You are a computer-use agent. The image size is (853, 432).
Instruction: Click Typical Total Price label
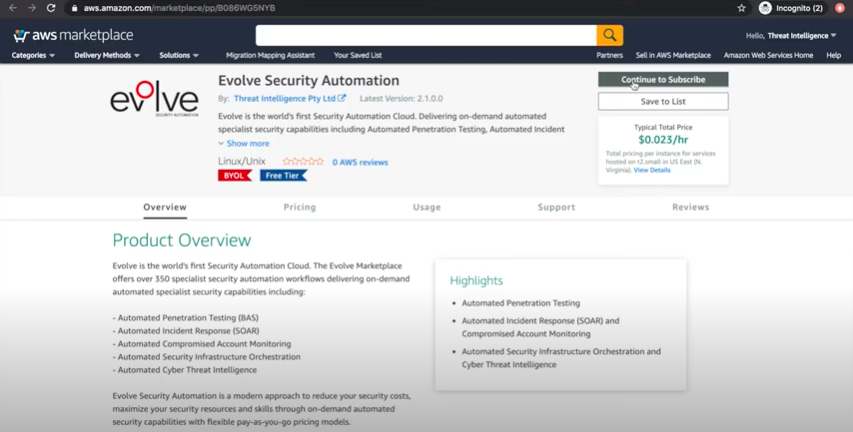[663, 127]
